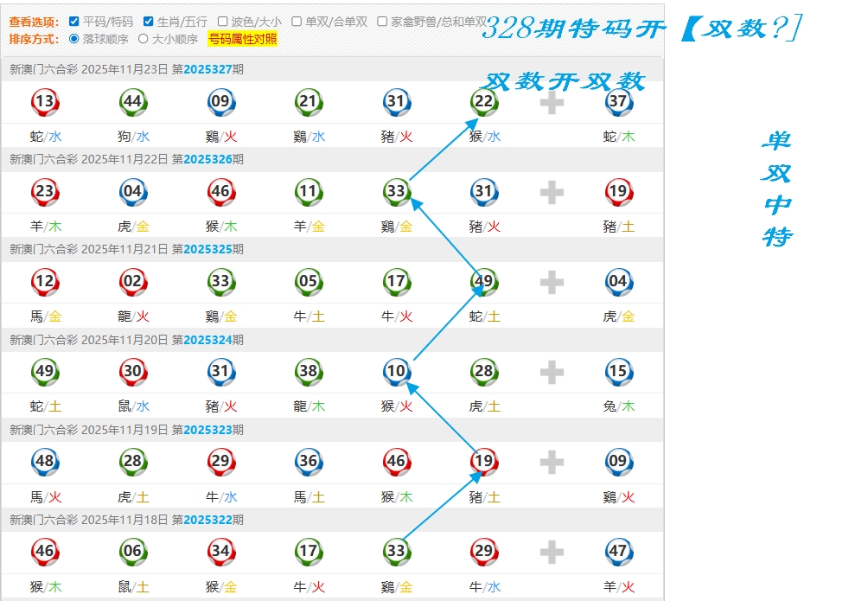
Task: Choose 大小顺序 sorting radio button
Action: pyautogui.click(x=144, y=39)
